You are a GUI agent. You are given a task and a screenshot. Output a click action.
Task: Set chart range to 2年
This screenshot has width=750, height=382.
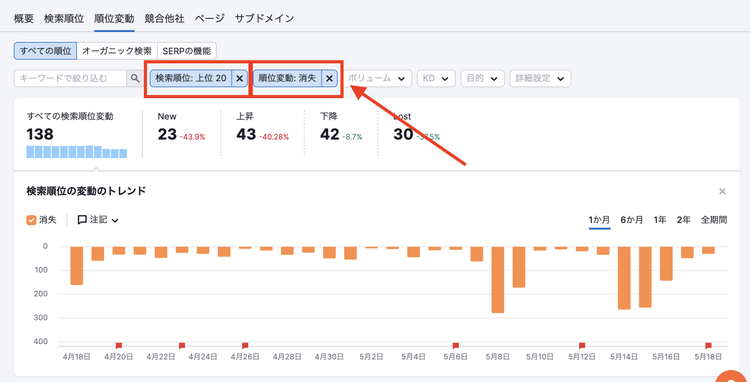(684, 220)
